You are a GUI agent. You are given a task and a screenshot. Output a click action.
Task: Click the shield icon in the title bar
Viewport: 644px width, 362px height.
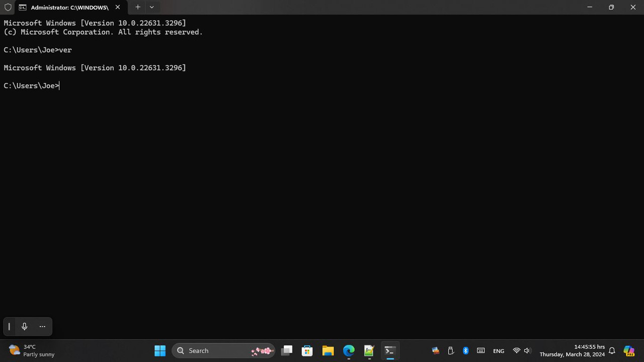coord(8,8)
